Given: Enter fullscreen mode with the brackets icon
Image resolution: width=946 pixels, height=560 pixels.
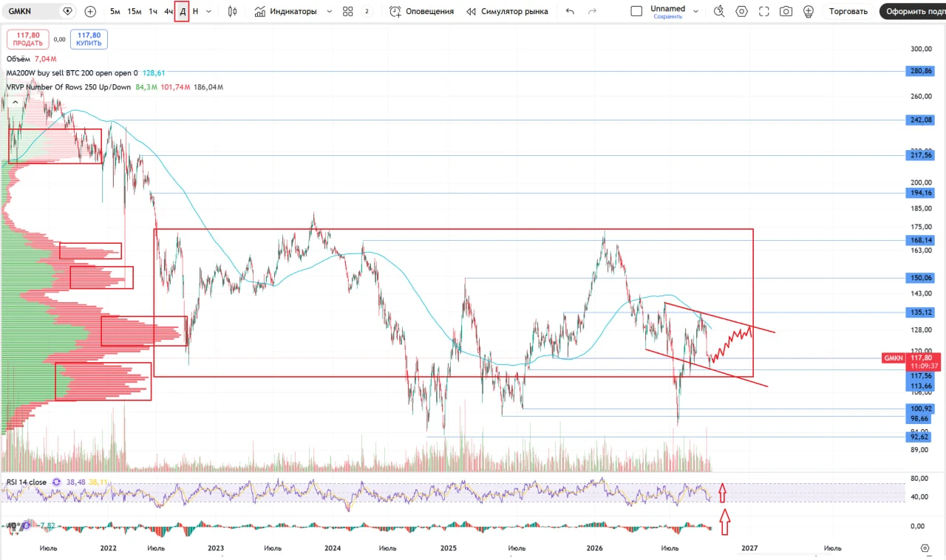Looking at the screenshot, I should 764,11.
